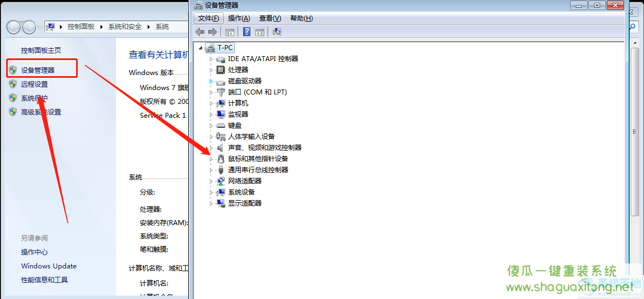Click the system devices icon beside 系统设备
The width and height of the screenshot is (644, 299).
point(221,192)
